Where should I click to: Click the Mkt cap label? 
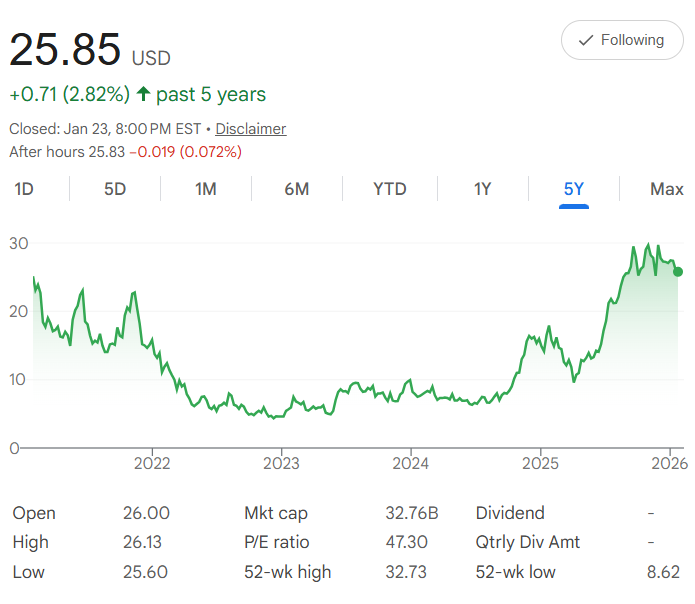[276, 514]
